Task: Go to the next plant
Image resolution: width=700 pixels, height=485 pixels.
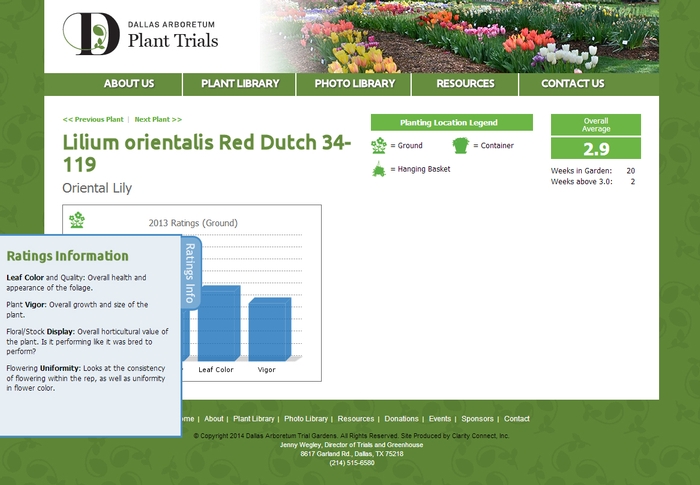Action: click(x=158, y=119)
